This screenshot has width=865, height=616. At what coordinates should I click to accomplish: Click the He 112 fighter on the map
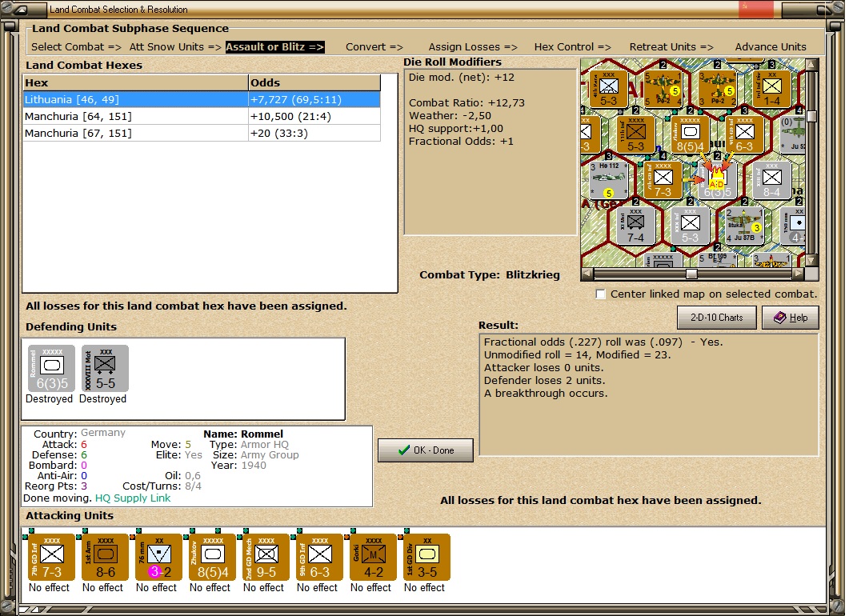[x=608, y=180]
